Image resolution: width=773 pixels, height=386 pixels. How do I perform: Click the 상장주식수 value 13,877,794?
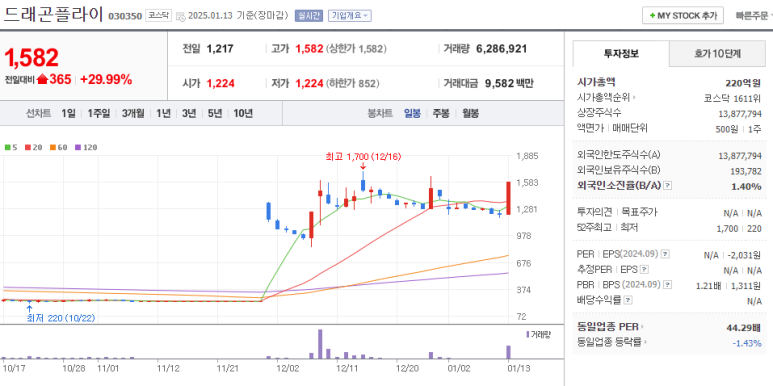point(739,113)
